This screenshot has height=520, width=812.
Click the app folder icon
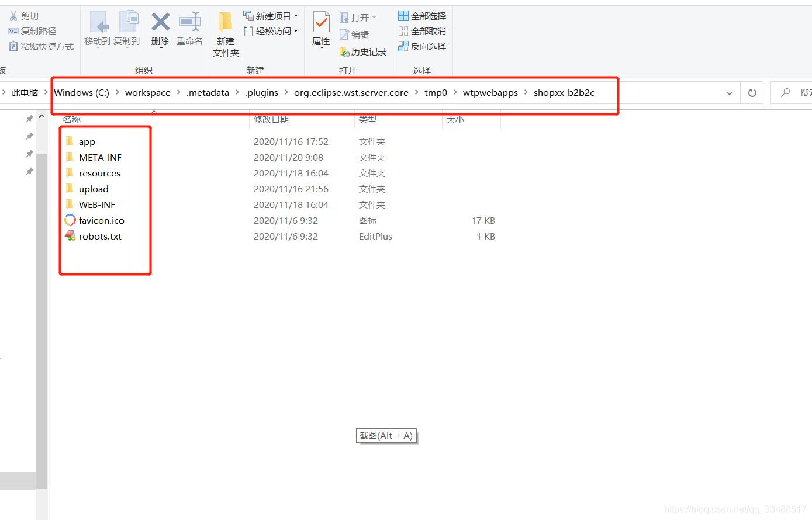pos(70,141)
